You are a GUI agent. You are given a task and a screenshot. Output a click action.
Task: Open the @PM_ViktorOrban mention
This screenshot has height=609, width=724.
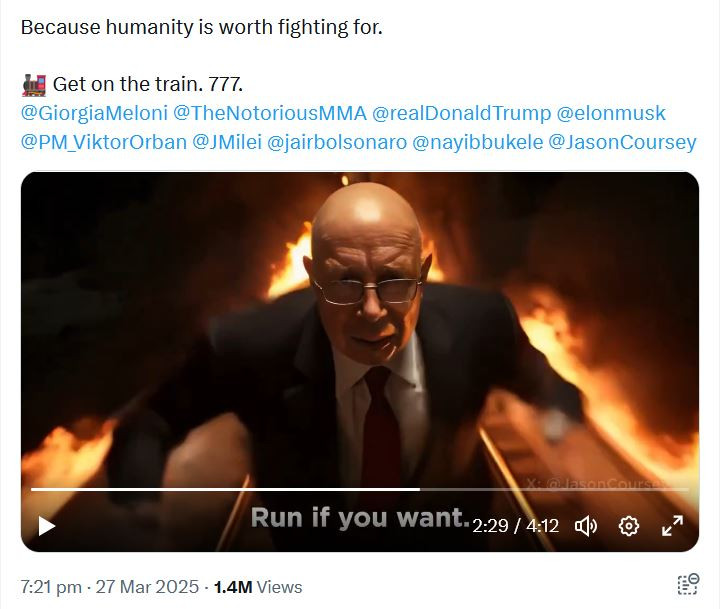click(x=104, y=142)
